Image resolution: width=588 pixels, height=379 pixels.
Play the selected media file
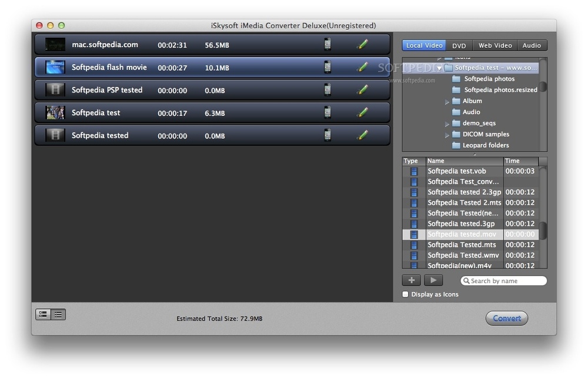pos(433,280)
